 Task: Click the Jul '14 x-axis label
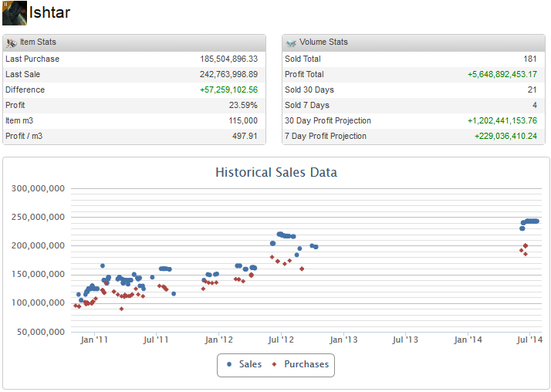tap(530, 340)
